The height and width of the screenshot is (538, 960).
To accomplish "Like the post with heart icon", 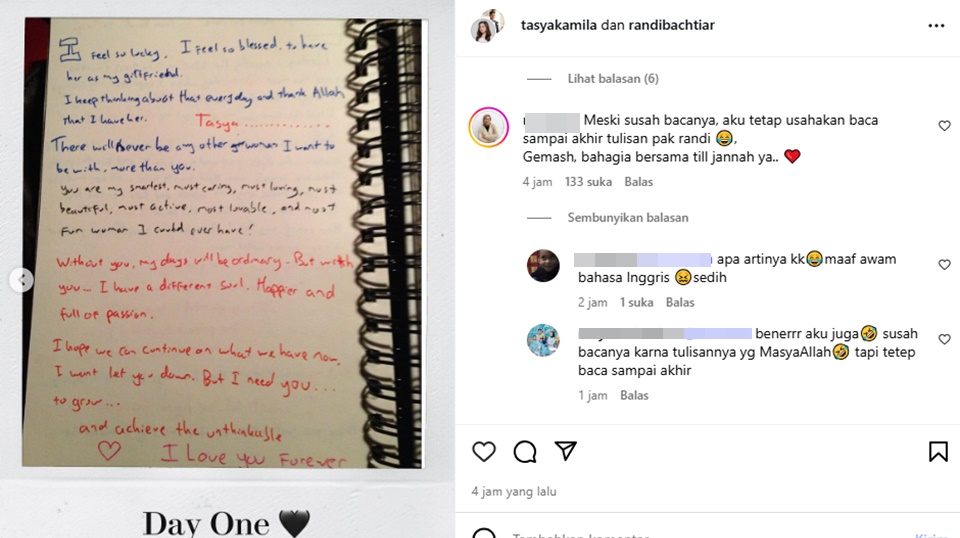I will (484, 452).
